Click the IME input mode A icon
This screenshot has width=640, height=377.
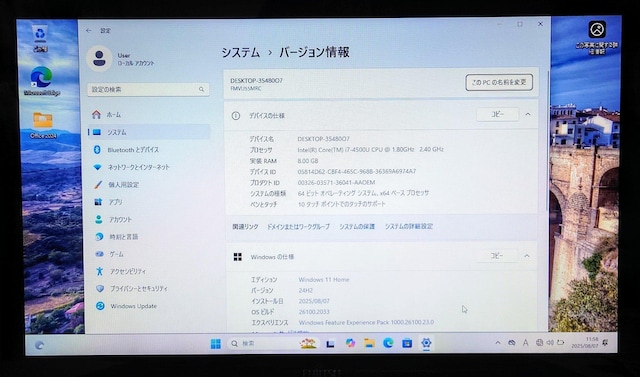click(526, 343)
